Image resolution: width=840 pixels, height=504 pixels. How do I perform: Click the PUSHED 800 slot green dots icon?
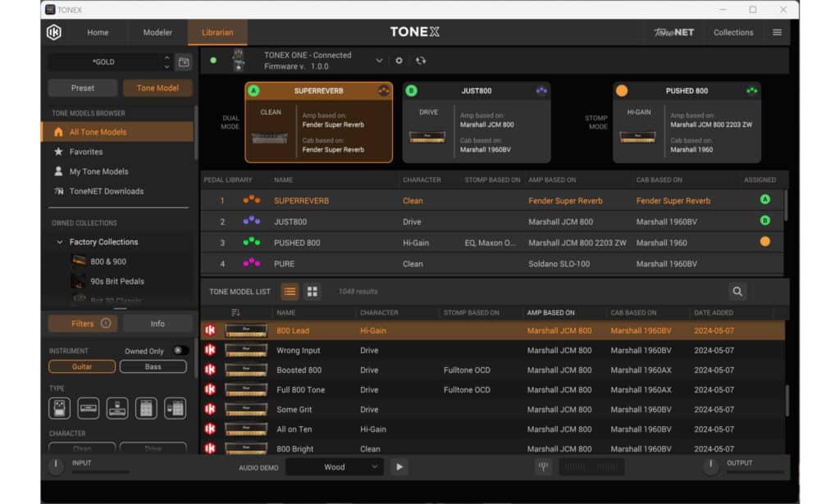pos(752,90)
